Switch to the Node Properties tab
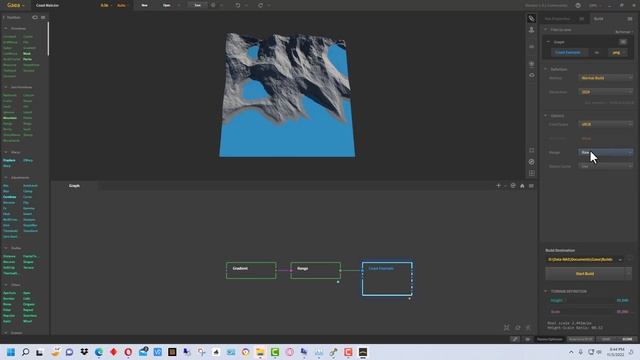Viewport: 640px width, 360px height. [557, 19]
